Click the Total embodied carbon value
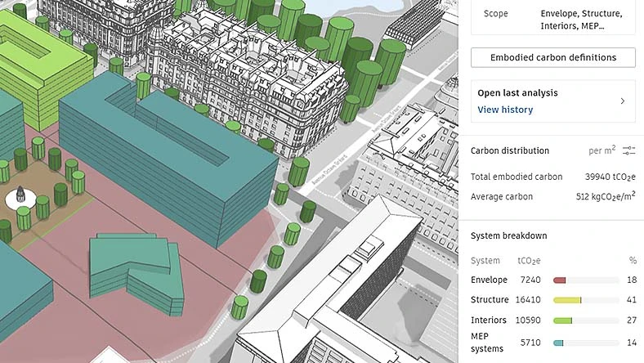Screen dimensions: 644x363 610,177
